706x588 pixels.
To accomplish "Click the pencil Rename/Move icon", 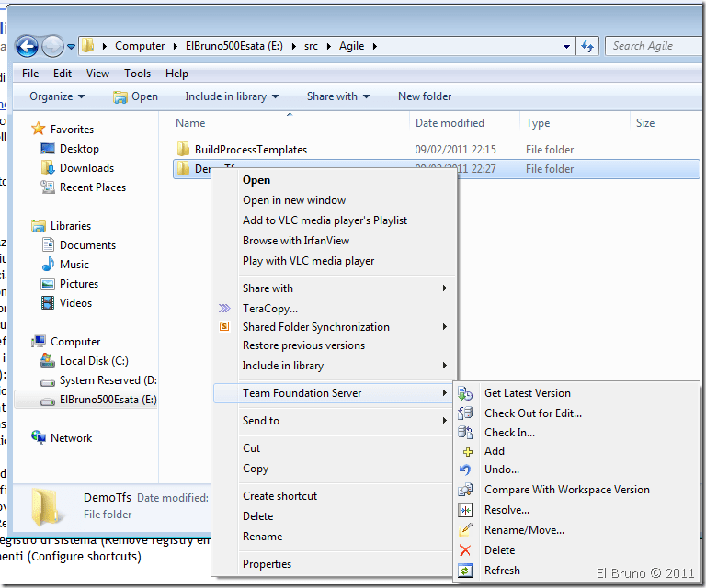I will (x=465, y=530).
